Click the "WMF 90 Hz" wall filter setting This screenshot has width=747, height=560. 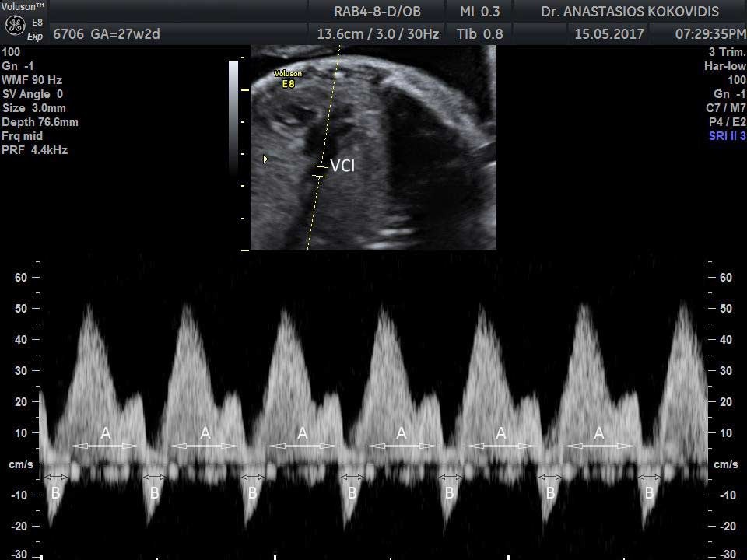32,80
